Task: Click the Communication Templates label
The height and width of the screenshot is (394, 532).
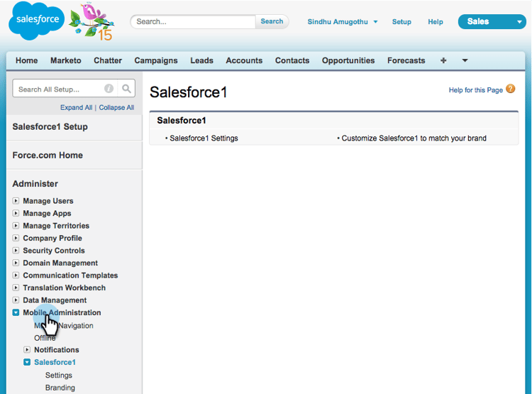Action: [x=70, y=275]
